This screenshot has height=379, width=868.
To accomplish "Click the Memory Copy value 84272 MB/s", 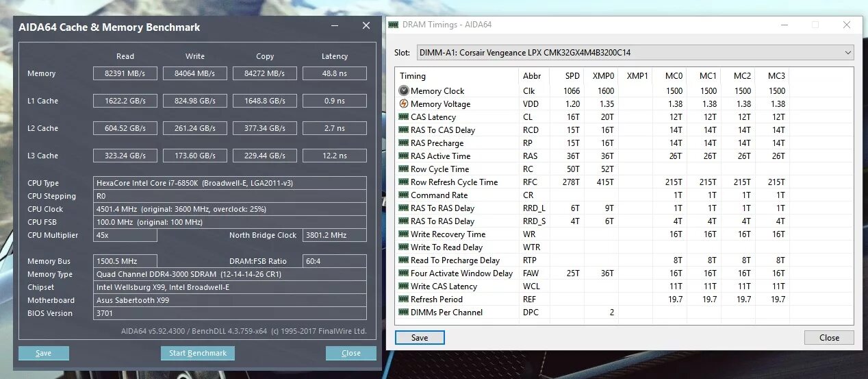I will click(x=265, y=73).
